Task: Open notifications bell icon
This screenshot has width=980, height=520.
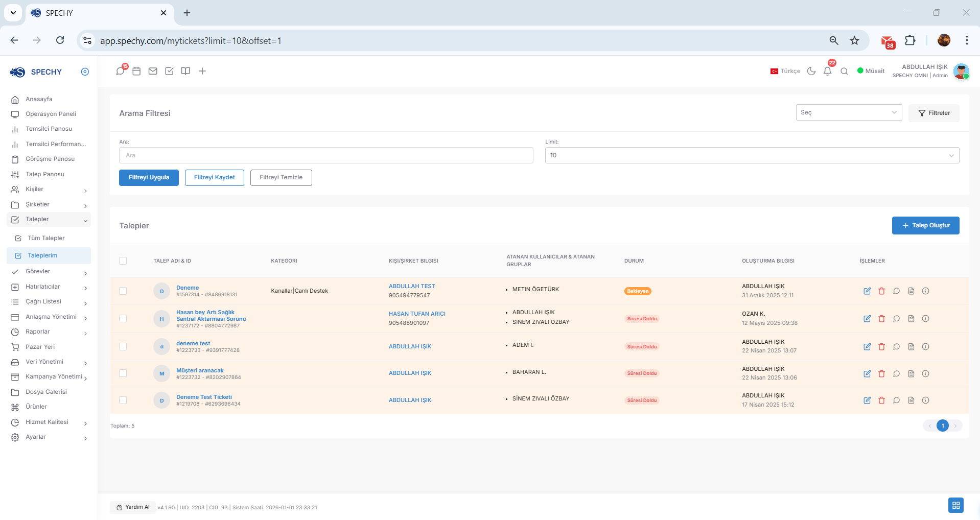Action: coord(828,71)
